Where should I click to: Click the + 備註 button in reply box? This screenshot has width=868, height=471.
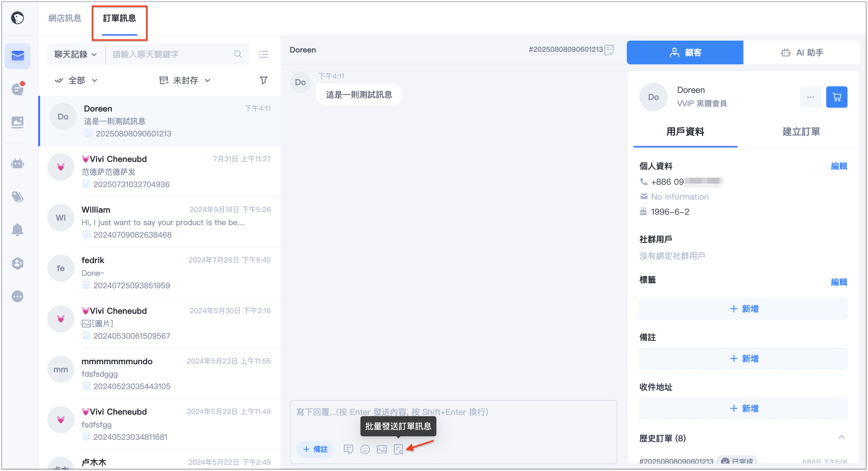(315, 449)
